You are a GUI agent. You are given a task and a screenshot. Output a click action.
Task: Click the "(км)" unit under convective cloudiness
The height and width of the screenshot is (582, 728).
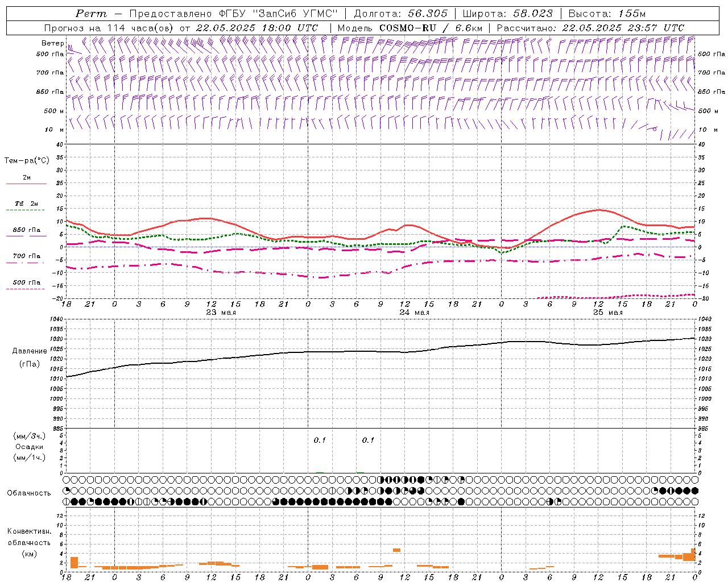[x=29, y=554]
